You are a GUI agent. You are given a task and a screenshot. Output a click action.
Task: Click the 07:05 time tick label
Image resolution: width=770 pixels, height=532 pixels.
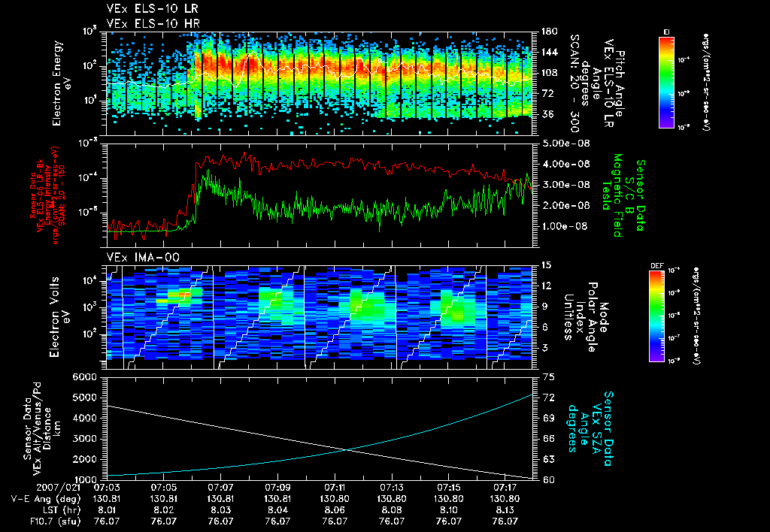(163, 488)
